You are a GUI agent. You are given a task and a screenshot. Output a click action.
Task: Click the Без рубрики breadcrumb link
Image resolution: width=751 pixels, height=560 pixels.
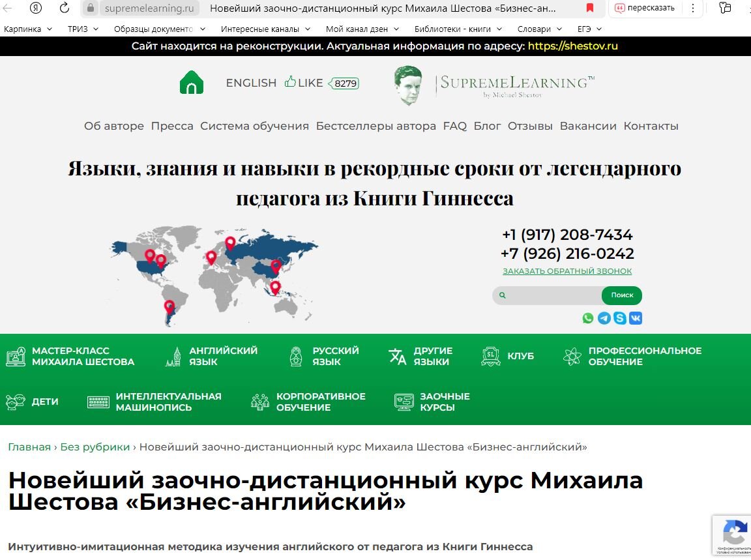[95, 447]
